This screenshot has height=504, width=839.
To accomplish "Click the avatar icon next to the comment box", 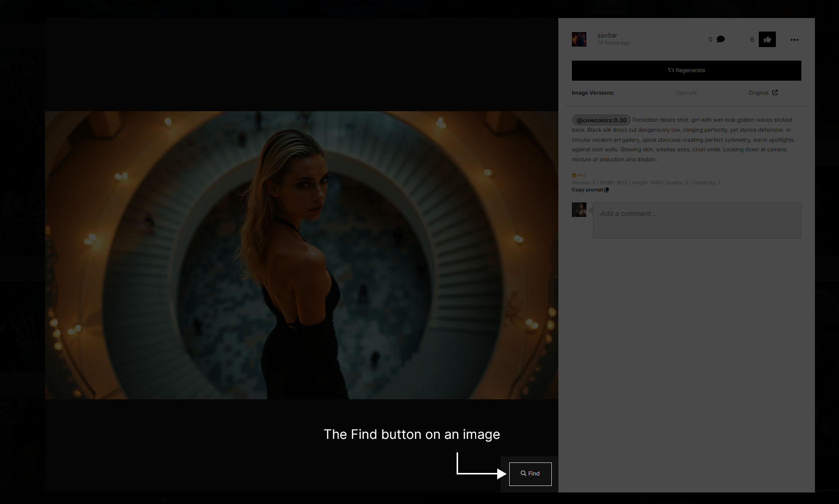I will [x=579, y=210].
